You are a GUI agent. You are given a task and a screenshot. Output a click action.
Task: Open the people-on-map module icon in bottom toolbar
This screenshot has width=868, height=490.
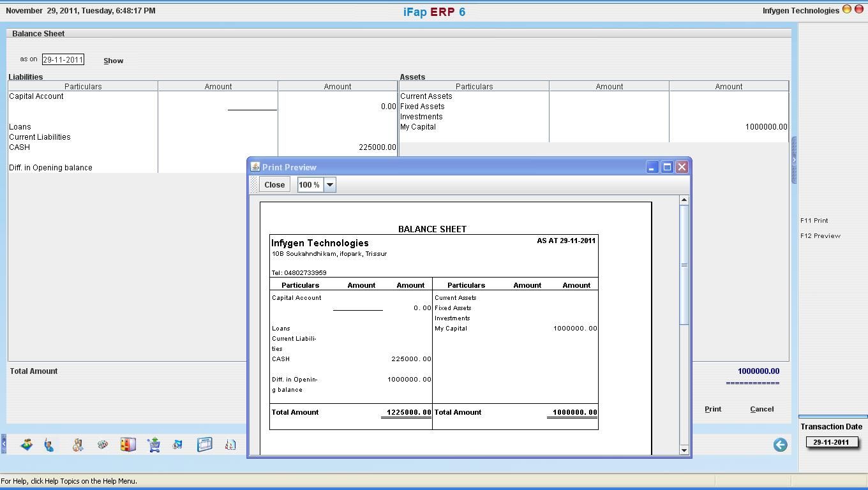[26, 445]
